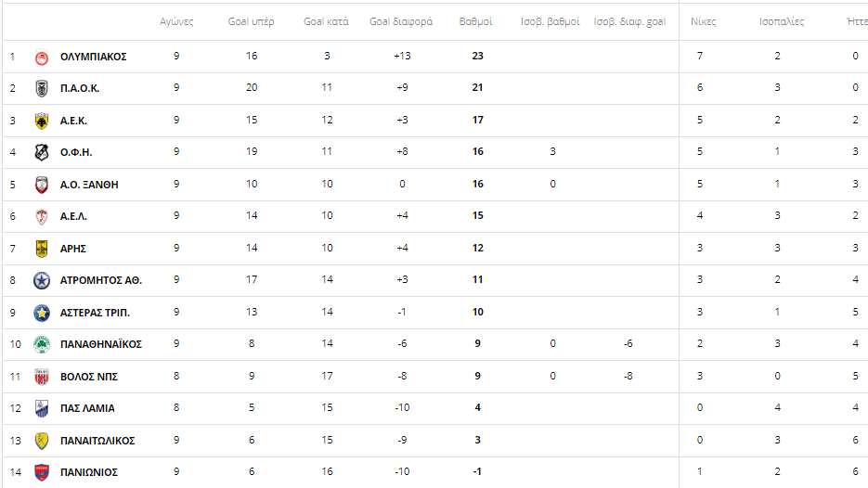The height and width of the screenshot is (488, 868).
Task: Click the Πανιώνιος team crest
Action: 42,472
